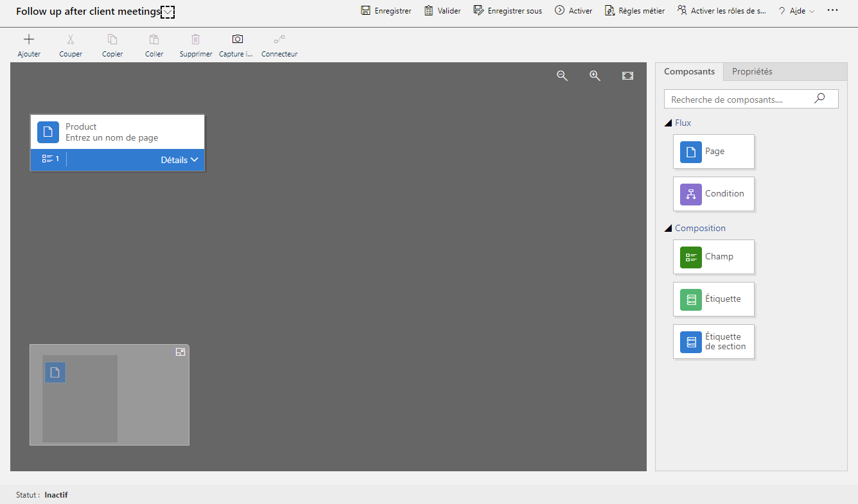Image resolution: width=858 pixels, height=504 pixels.
Task: Open Règles métier from the top bar
Action: pyautogui.click(x=635, y=11)
